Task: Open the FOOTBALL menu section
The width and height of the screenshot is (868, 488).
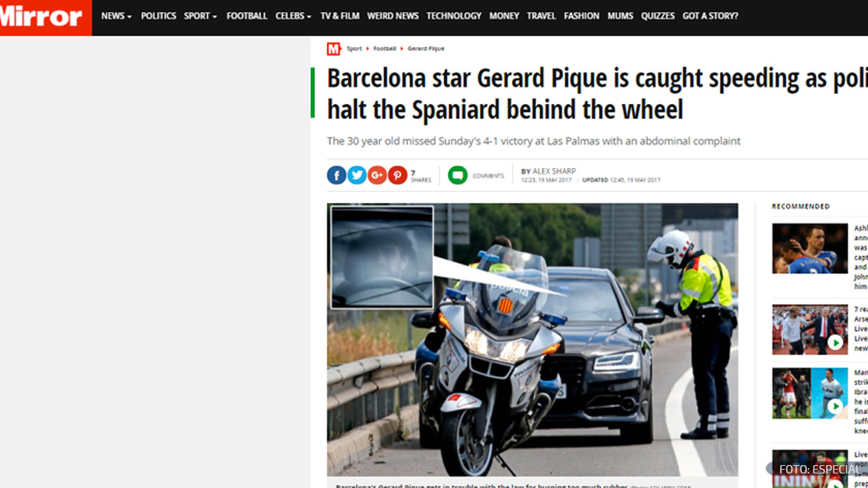Action: [246, 16]
